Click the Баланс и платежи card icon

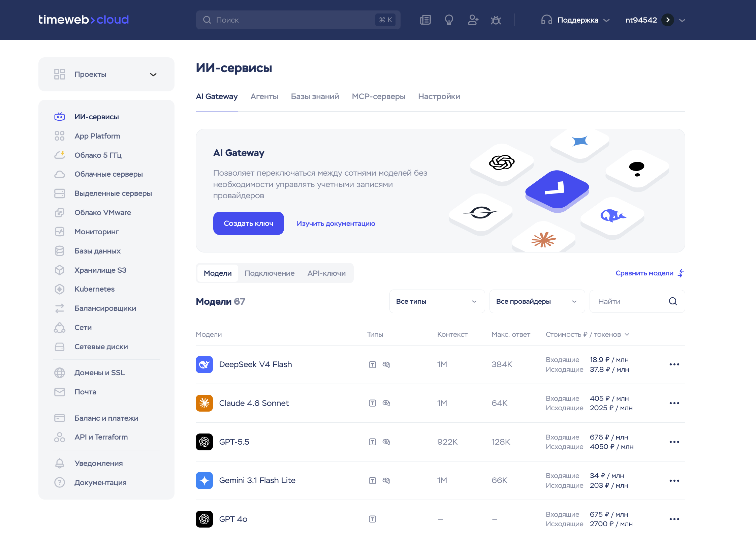(60, 418)
